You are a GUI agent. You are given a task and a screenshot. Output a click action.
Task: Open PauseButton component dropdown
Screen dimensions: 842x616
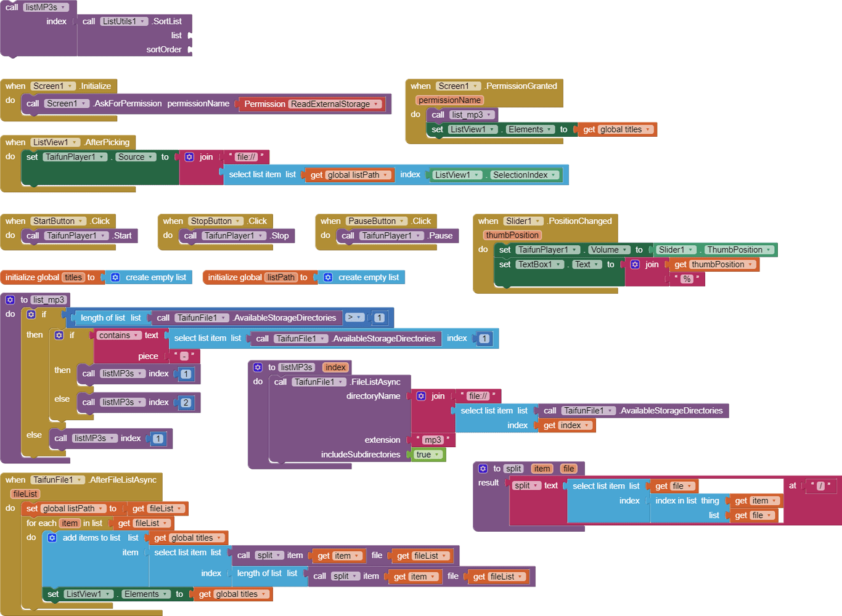pos(377,221)
